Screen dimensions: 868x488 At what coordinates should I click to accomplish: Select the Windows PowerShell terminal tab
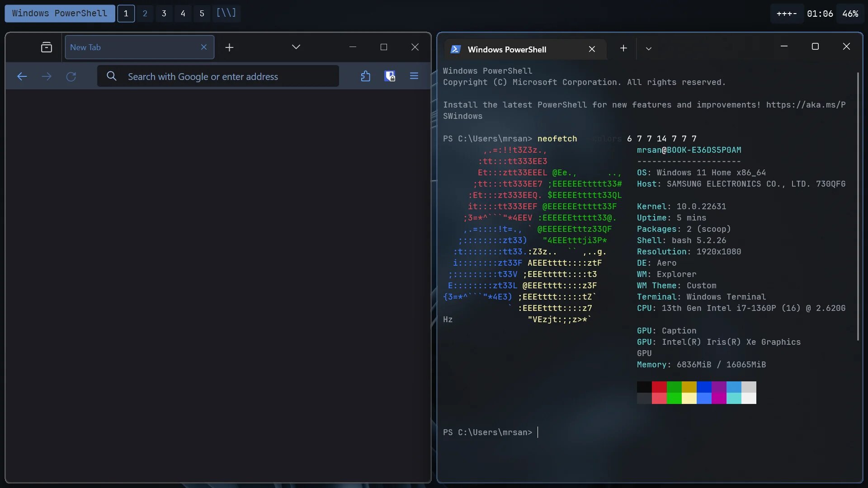tap(525, 49)
